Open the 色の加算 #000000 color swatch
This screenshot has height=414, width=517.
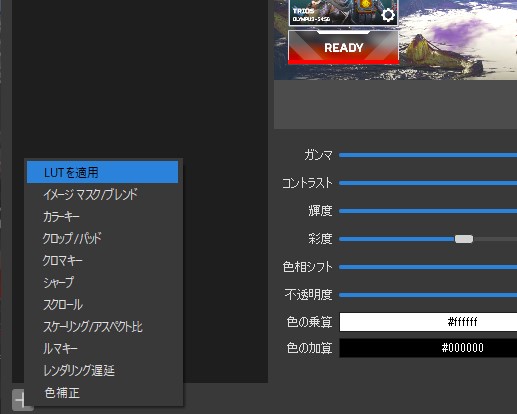[x=428, y=348]
